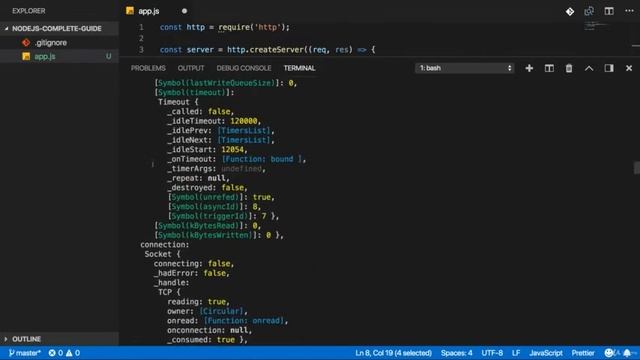640x360 pixels.
Task: Click the EXPLORER panel title
Action: (x=29, y=11)
